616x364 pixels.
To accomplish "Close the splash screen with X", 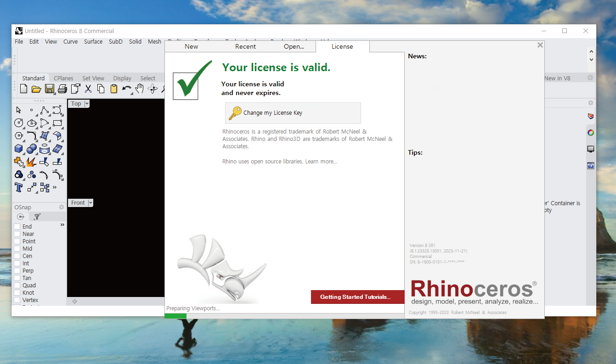I will point(540,45).
